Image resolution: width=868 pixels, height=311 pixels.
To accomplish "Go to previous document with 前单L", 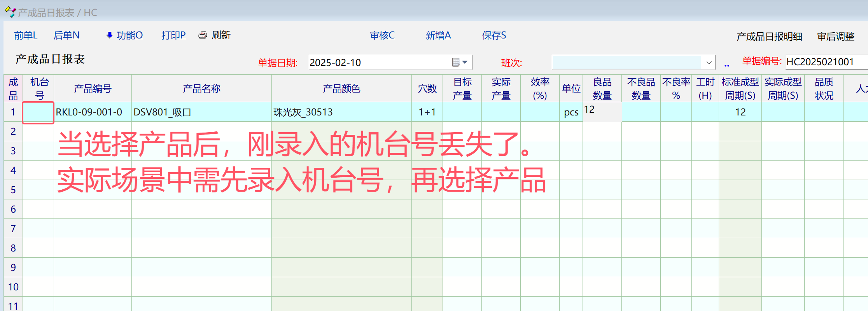I will coord(26,35).
